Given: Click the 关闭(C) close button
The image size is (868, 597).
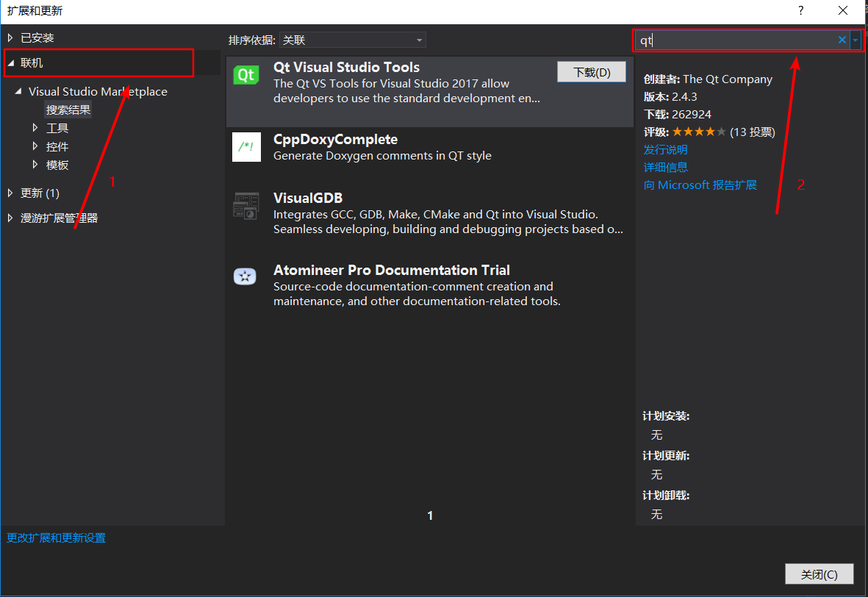Looking at the screenshot, I should [x=819, y=574].
